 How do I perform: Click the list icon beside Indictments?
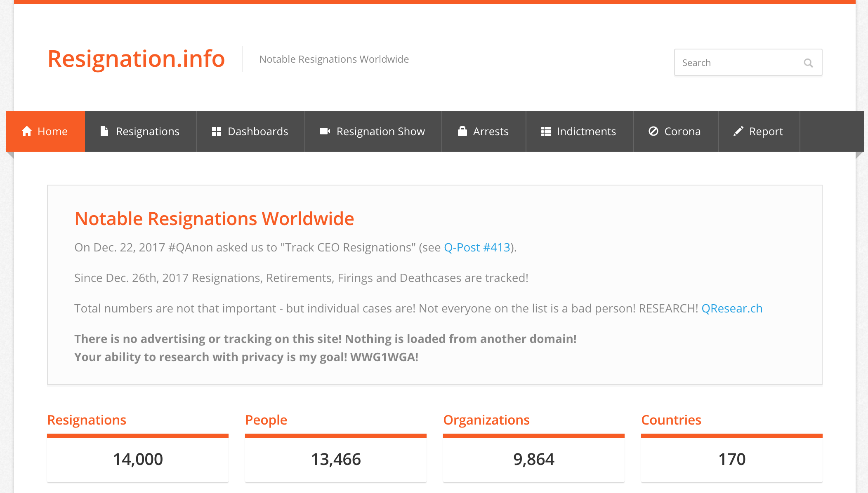(x=546, y=131)
